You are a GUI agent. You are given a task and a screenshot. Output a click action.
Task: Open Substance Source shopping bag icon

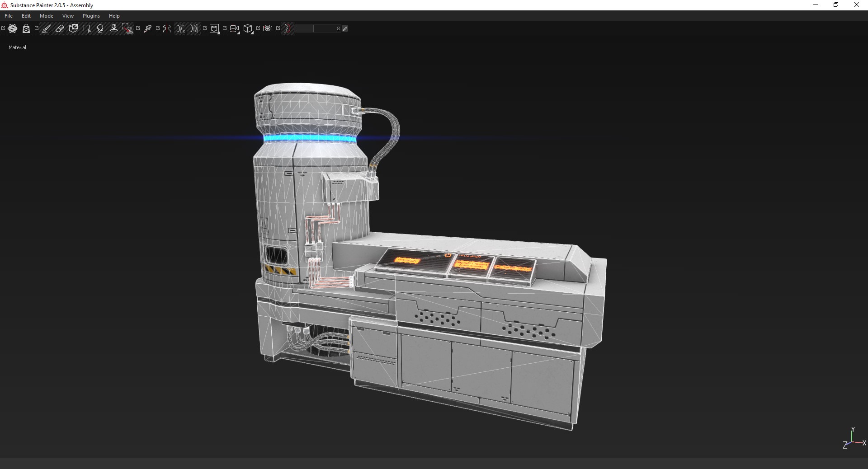[x=26, y=28]
